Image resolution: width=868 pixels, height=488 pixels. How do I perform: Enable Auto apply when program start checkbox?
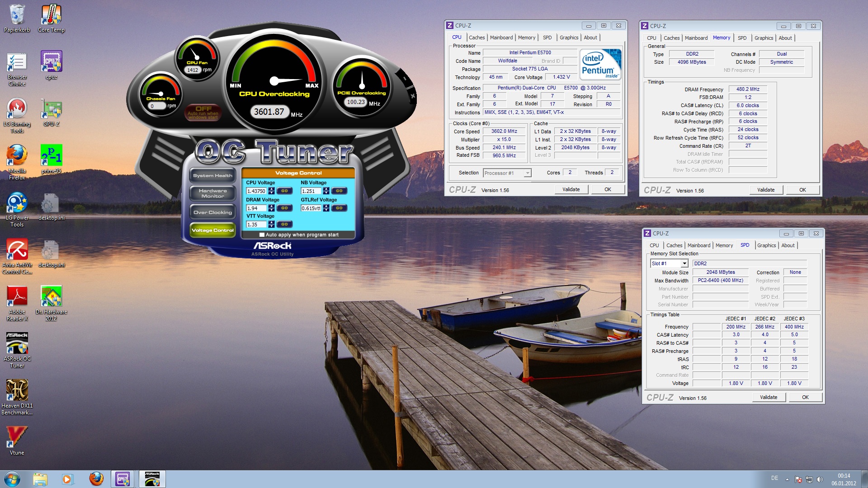coord(262,235)
